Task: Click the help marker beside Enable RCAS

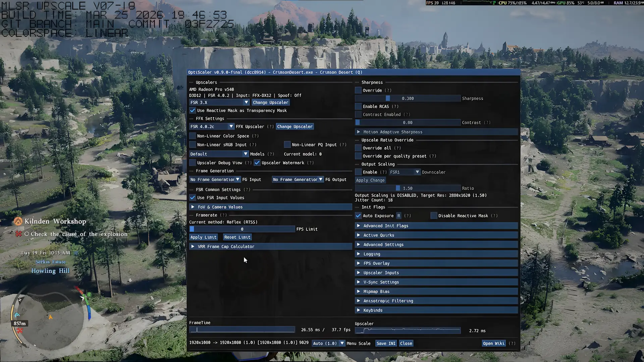Action: [395, 107]
